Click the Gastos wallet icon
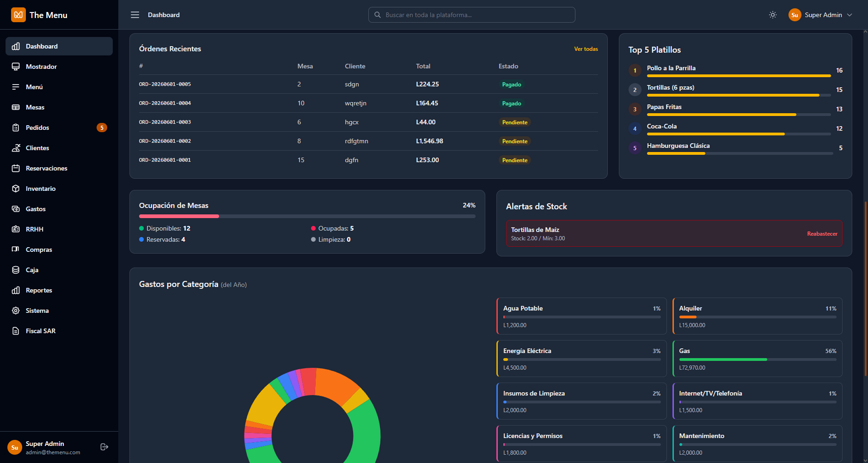The height and width of the screenshot is (463, 868). [16, 209]
